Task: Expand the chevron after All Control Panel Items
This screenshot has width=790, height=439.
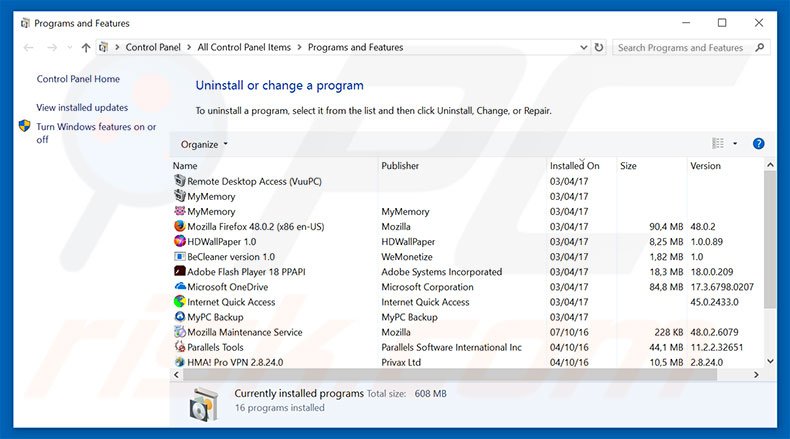Action: pos(299,47)
